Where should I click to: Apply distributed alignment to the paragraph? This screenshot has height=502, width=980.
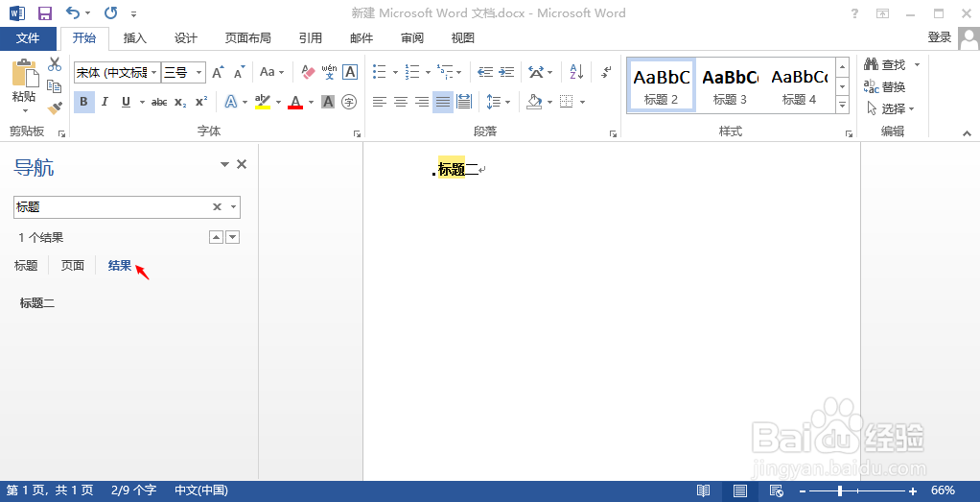[x=464, y=102]
